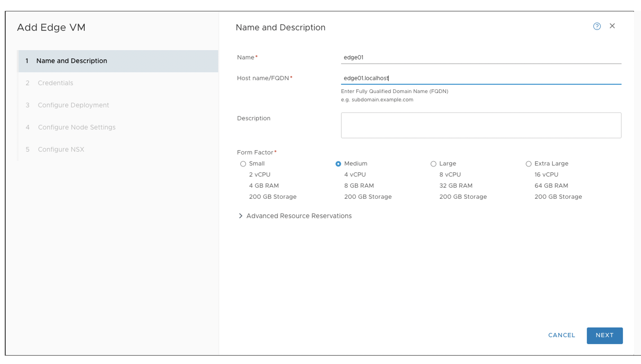Open the help question mark icon
641x364 pixels.
(597, 26)
